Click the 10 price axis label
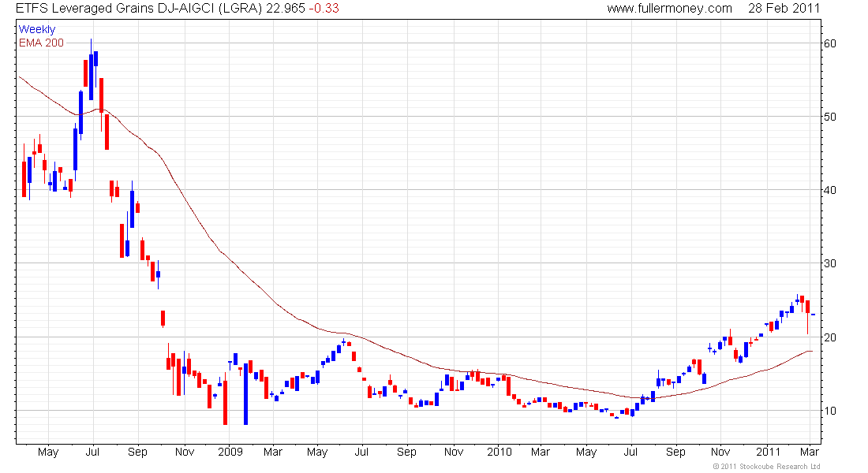Screen dimensions: 868x473 pos(830,411)
